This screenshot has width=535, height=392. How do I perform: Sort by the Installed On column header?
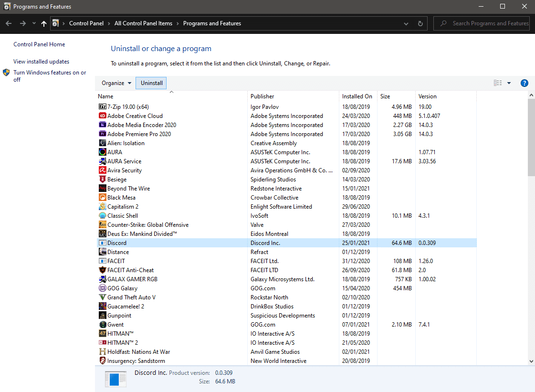pos(358,96)
